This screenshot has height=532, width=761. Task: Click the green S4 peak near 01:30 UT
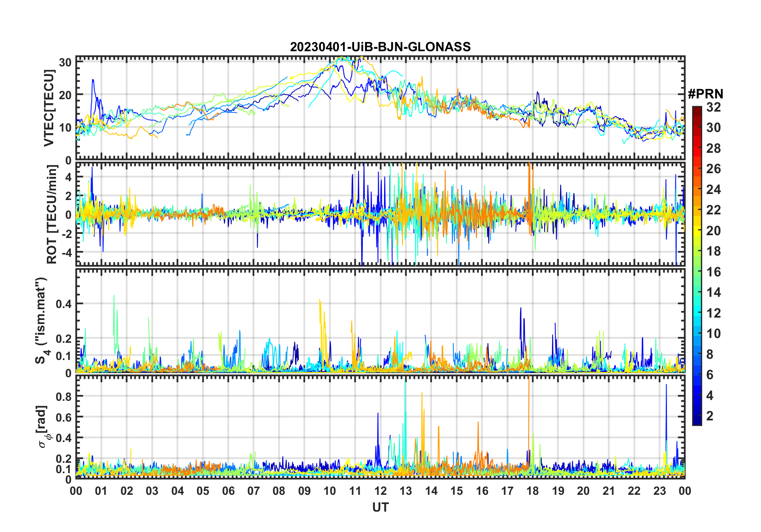[114, 296]
